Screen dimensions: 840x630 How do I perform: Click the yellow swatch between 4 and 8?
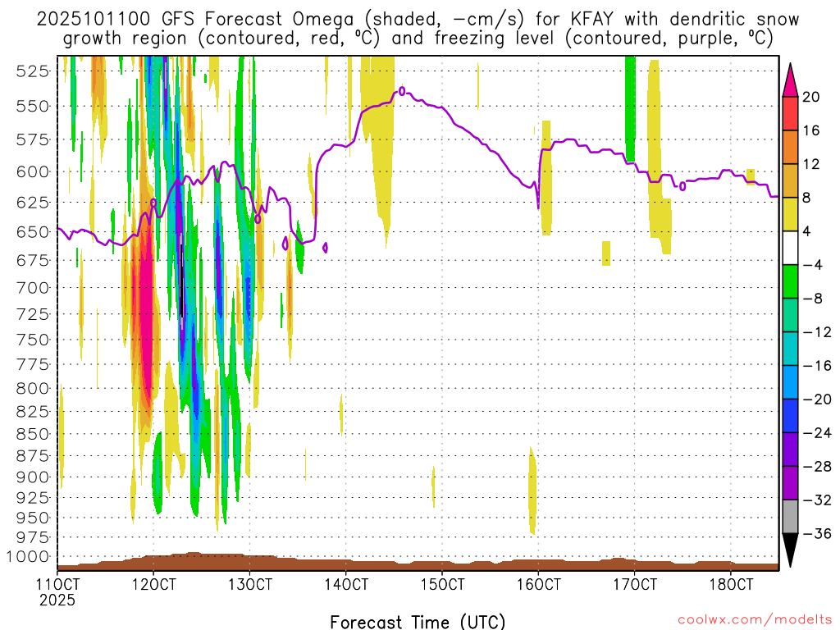pos(790,214)
